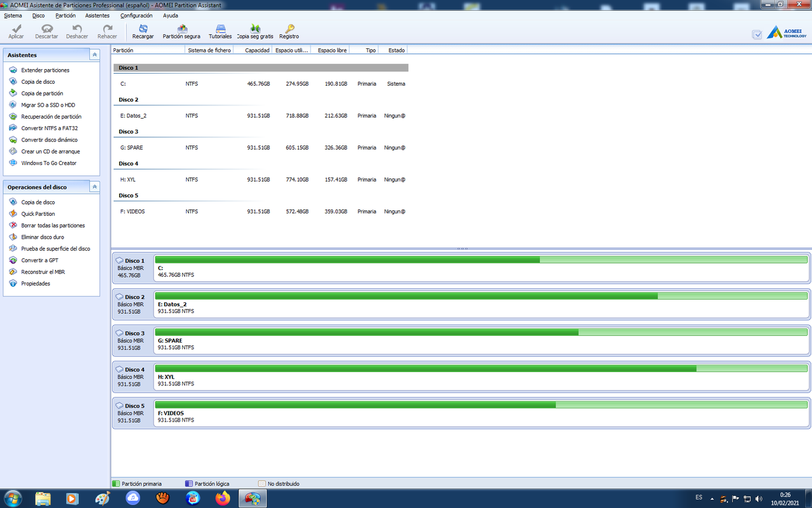Select the Disco 1 header row

[261, 67]
